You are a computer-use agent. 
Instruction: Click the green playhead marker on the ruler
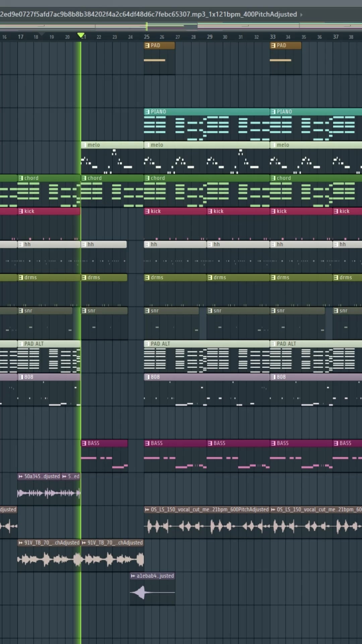(x=81, y=35)
